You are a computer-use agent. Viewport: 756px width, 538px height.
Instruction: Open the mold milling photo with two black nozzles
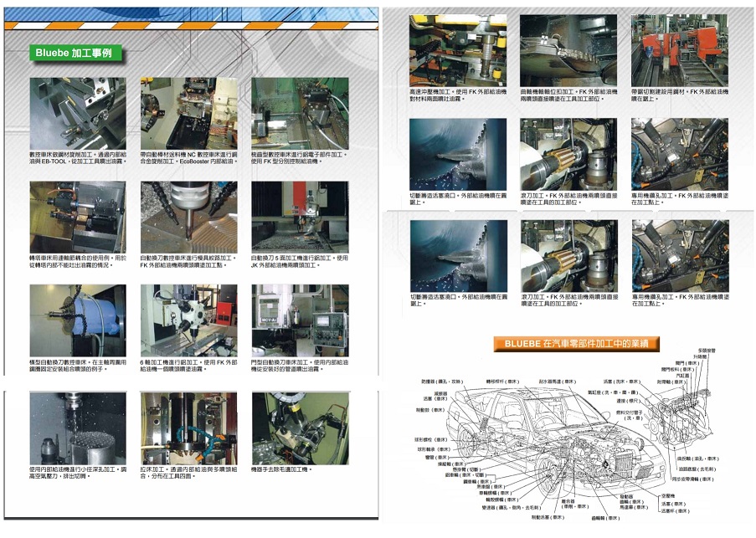pos(189,217)
